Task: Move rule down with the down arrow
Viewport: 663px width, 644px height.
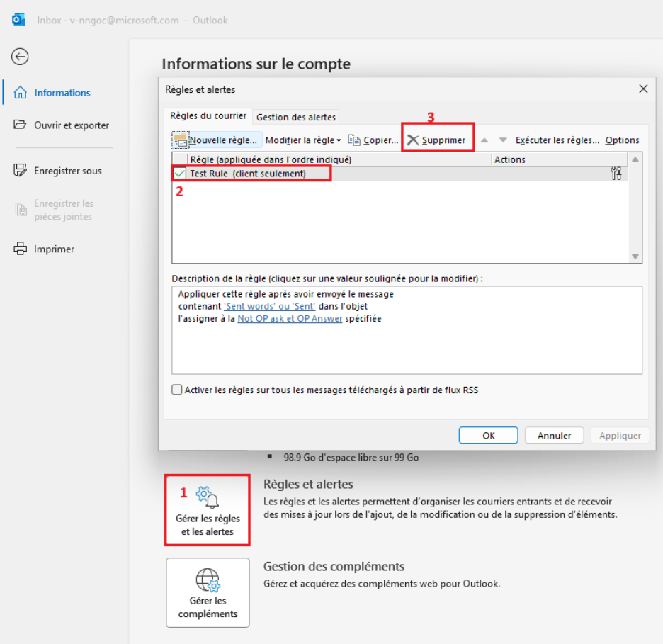Action: coord(503,140)
